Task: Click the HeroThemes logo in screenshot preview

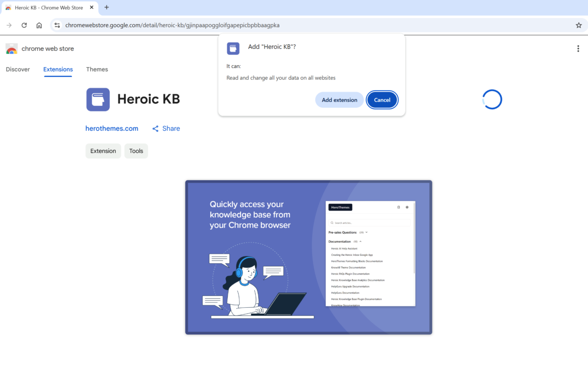Action: tap(340, 207)
